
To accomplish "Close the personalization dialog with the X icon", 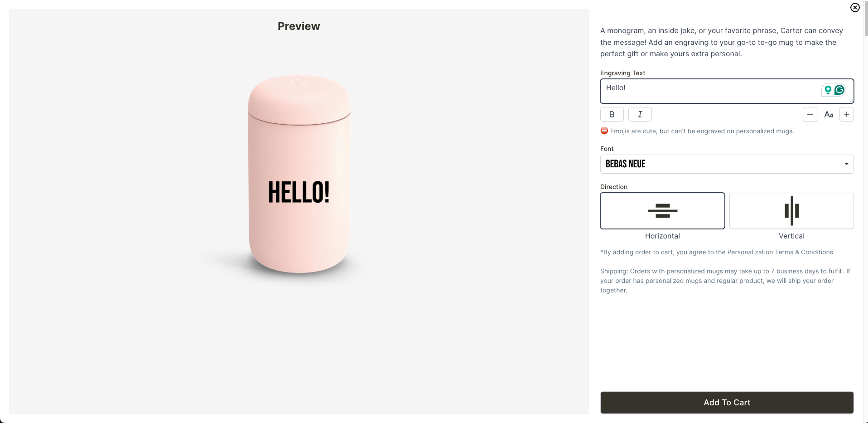I will (x=855, y=7).
